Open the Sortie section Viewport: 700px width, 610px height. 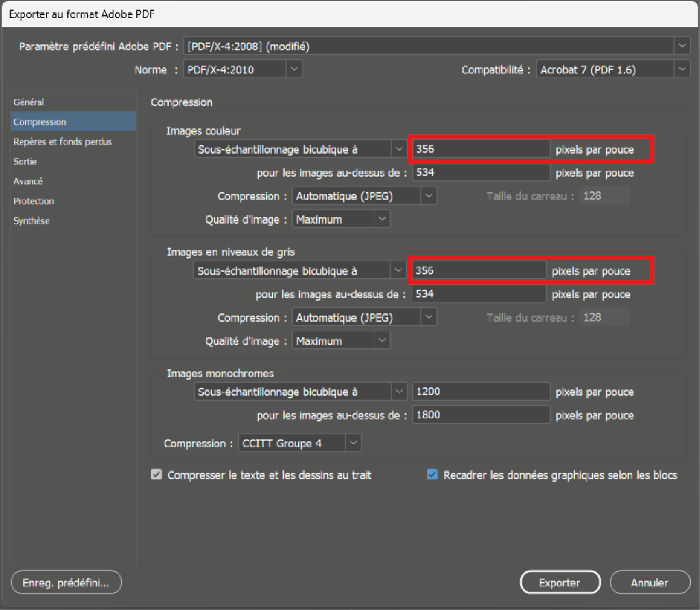(x=25, y=162)
